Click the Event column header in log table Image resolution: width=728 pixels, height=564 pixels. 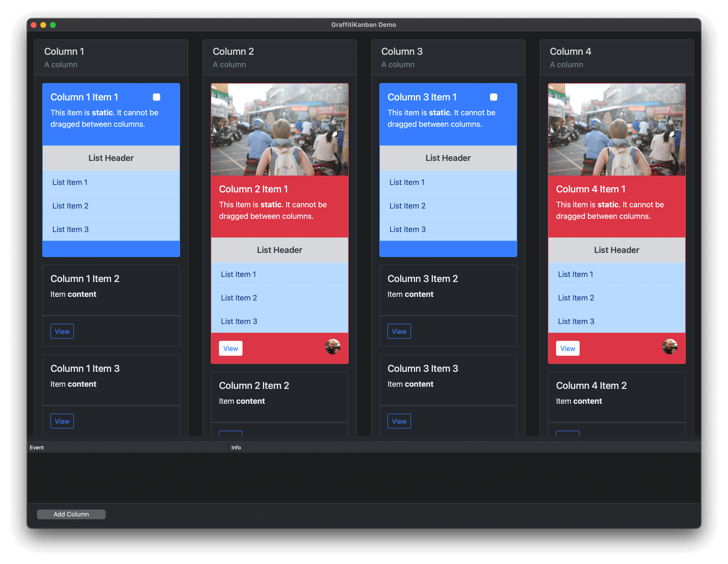click(128, 447)
